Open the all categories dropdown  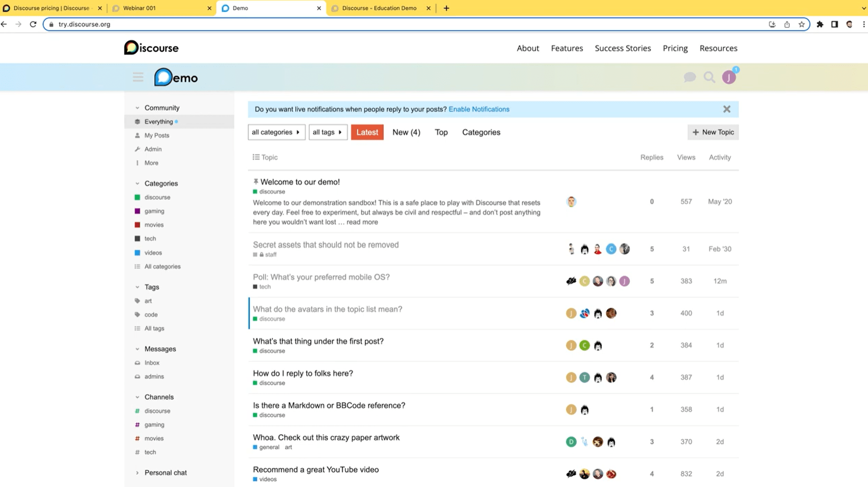coord(276,132)
